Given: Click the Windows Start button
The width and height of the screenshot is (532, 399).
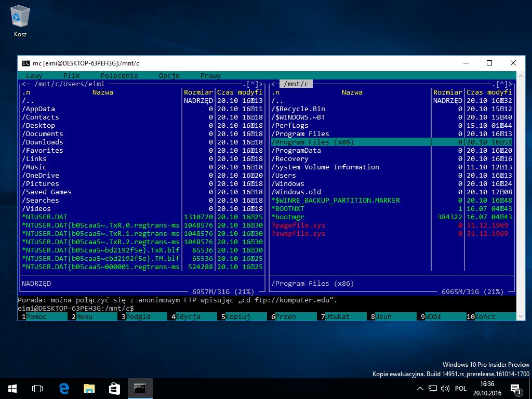Looking at the screenshot, I should [x=12, y=389].
